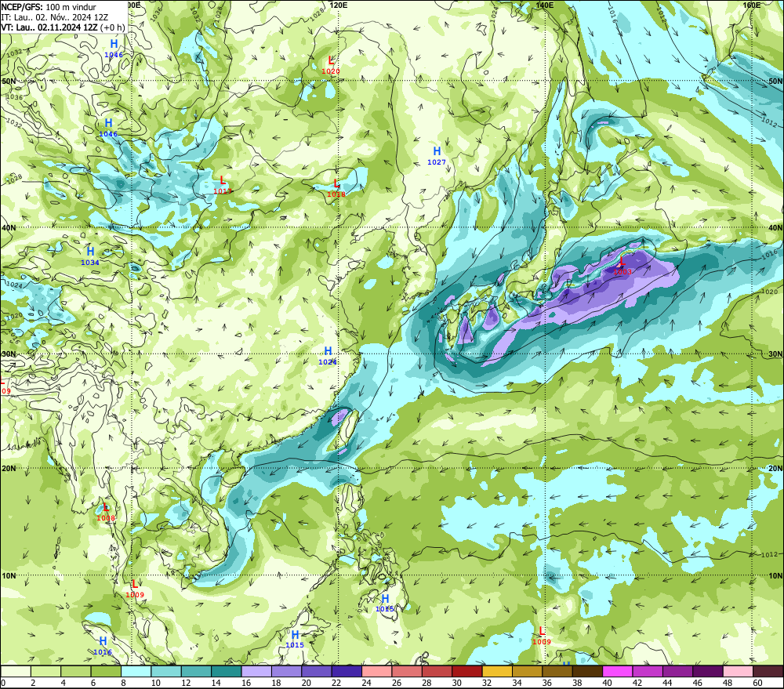Click the 50N label on the right axis

pyautogui.click(x=775, y=81)
